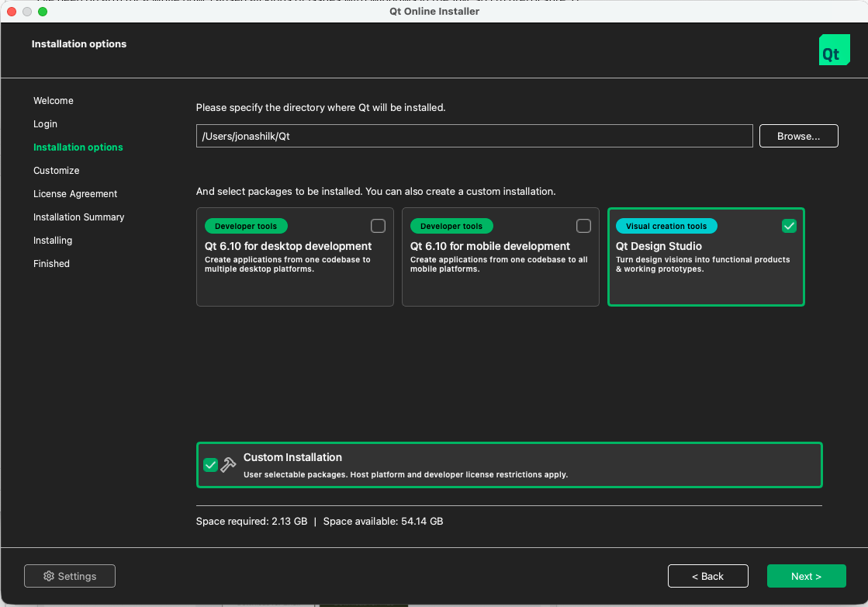The height and width of the screenshot is (607, 868).
Task: Select the Welcome step in sidebar
Action: pos(54,101)
